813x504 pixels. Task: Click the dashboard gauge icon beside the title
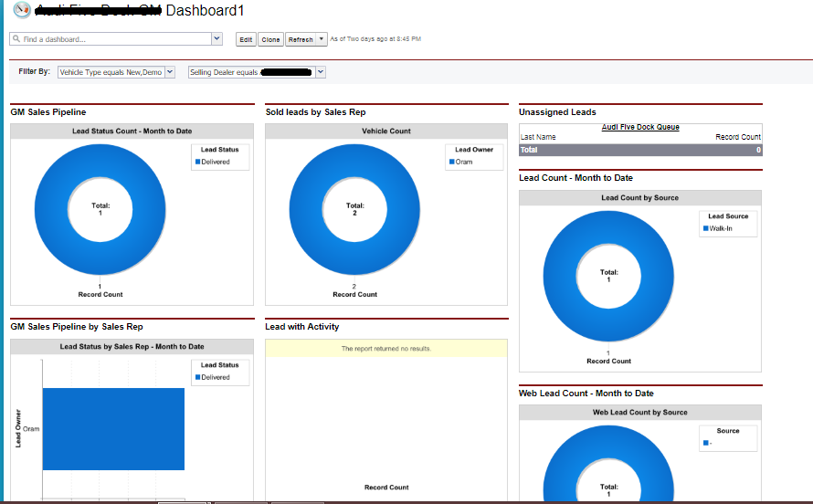pyautogui.click(x=22, y=10)
